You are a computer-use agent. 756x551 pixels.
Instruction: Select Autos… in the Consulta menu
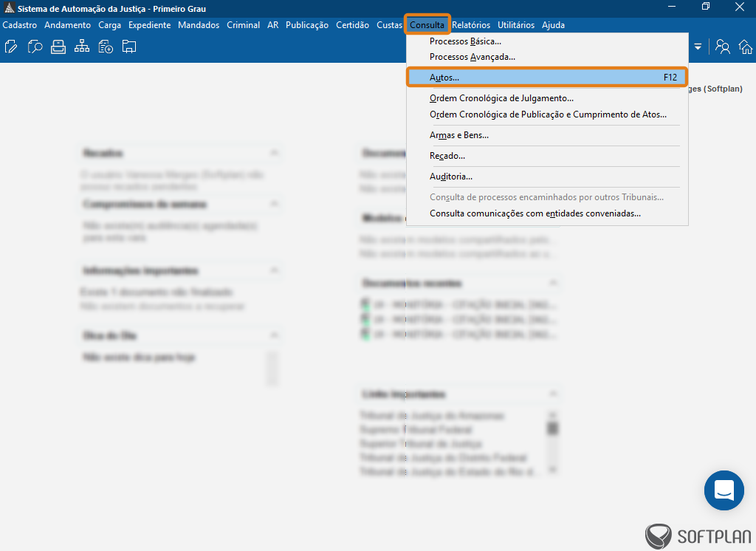(x=547, y=78)
